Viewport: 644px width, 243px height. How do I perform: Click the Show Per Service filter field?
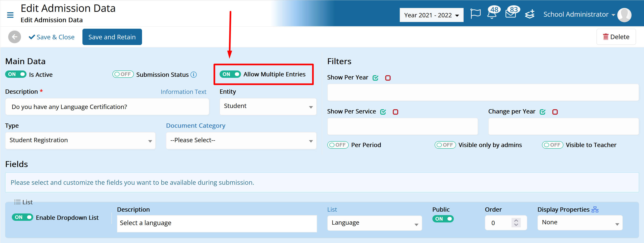402,126
